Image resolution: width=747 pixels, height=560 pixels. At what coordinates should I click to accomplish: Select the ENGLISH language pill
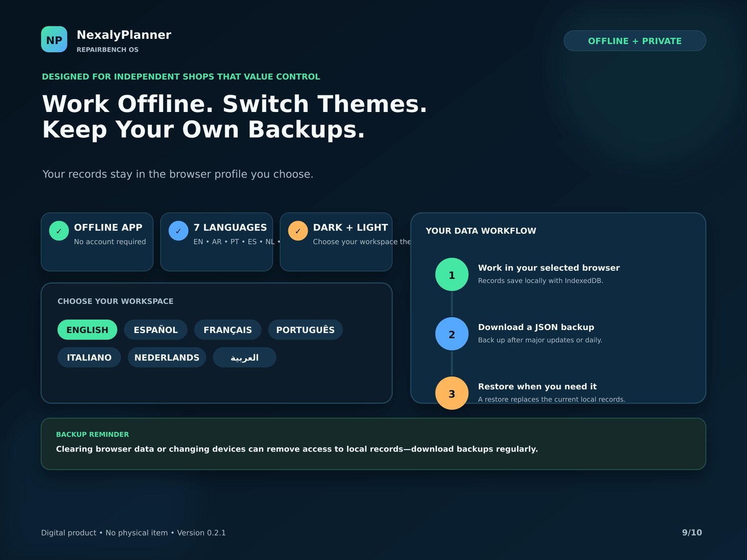[87, 330]
